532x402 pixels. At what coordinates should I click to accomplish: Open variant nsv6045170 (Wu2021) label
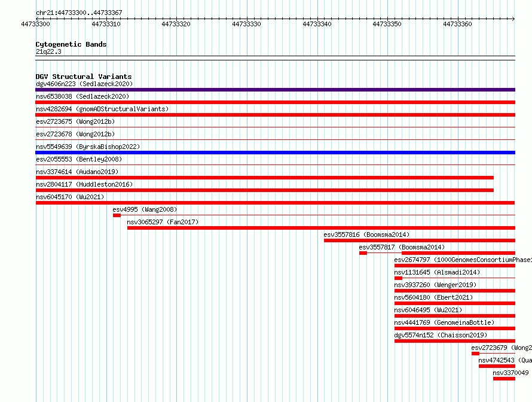coord(70,197)
